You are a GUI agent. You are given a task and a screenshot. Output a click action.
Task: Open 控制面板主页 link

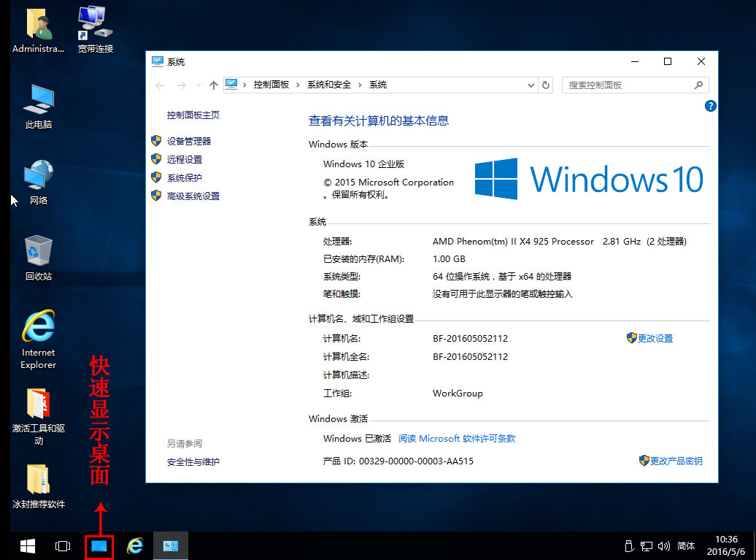point(193,115)
